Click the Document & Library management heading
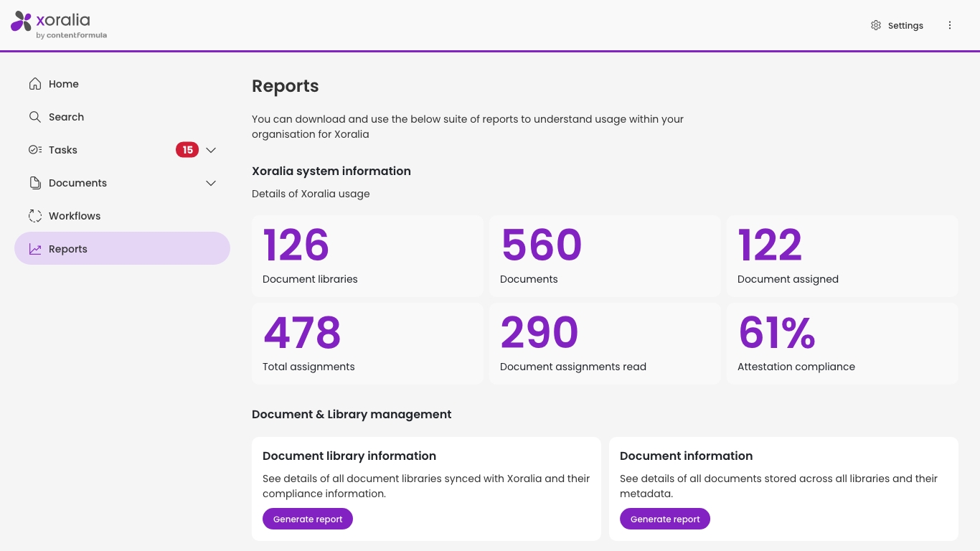 point(352,414)
